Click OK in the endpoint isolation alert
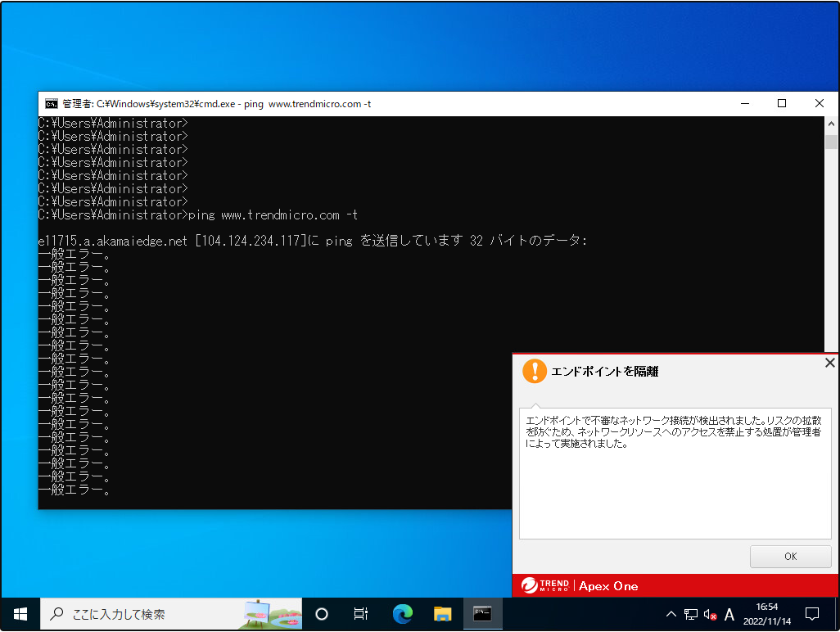Screen dimensions: 840x632 click(790, 557)
